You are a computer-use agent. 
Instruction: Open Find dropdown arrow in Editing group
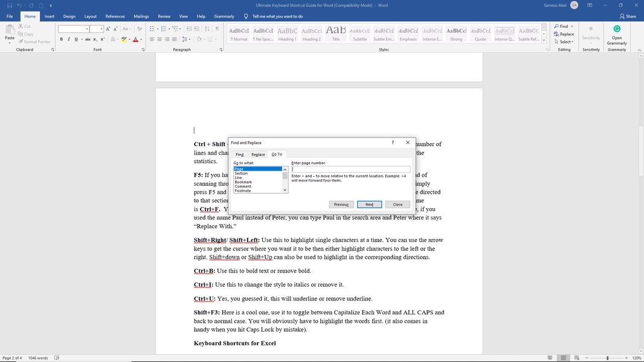click(572, 26)
